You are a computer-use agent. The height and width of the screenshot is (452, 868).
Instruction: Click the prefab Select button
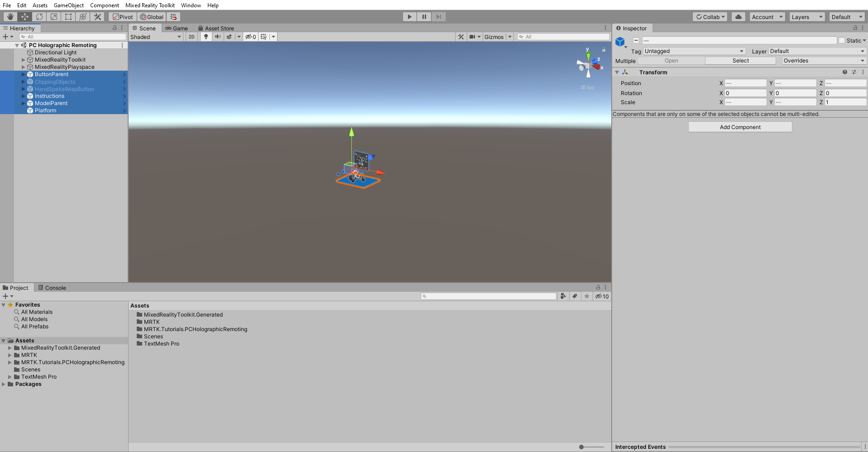point(740,61)
